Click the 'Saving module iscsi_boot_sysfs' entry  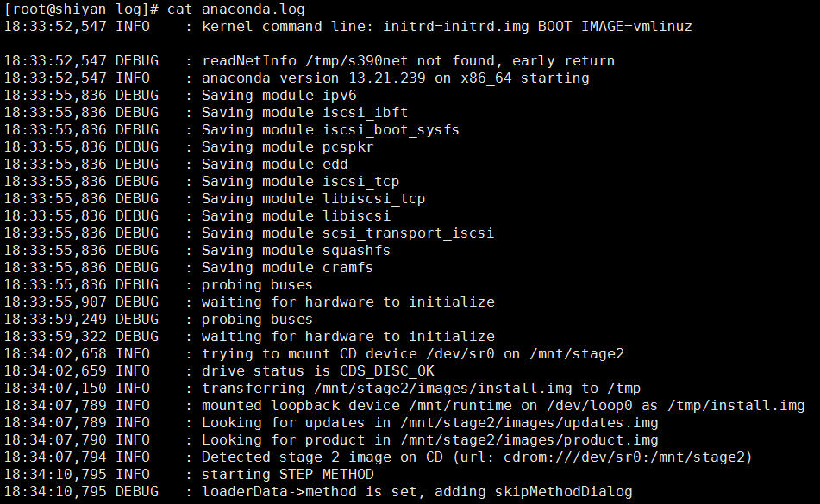click(x=330, y=130)
